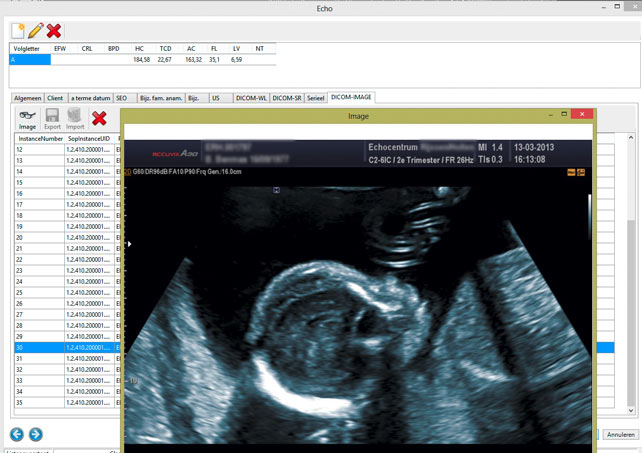Image resolution: width=642 pixels, height=453 pixels.
Task: Click the Volgletter column header
Action: click(27, 49)
